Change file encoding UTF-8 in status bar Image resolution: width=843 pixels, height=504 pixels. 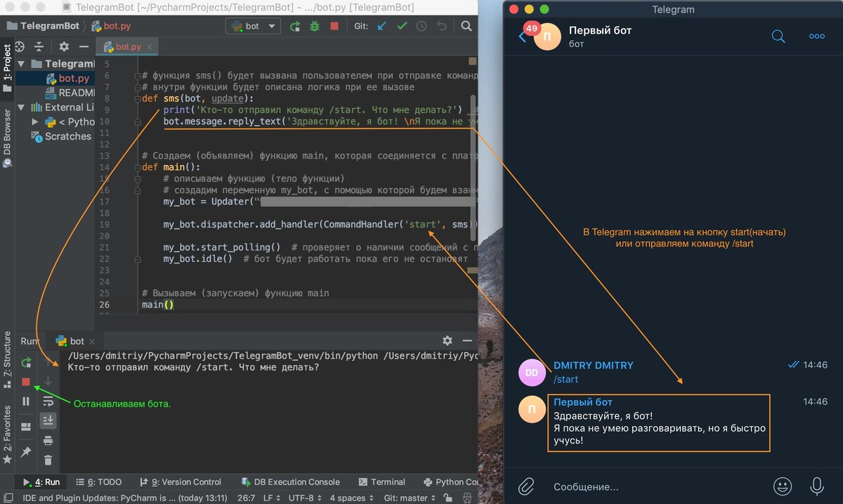tap(306, 498)
